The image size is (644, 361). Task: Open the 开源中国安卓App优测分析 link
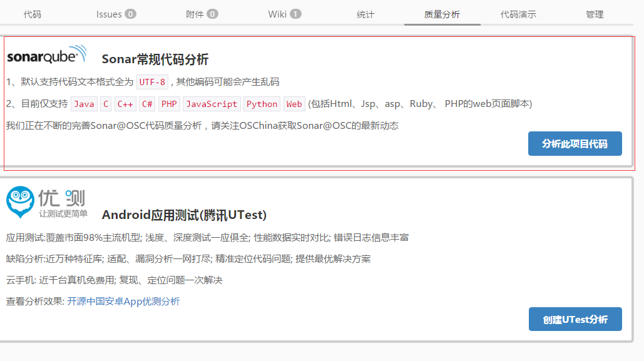[x=123, y=302]
